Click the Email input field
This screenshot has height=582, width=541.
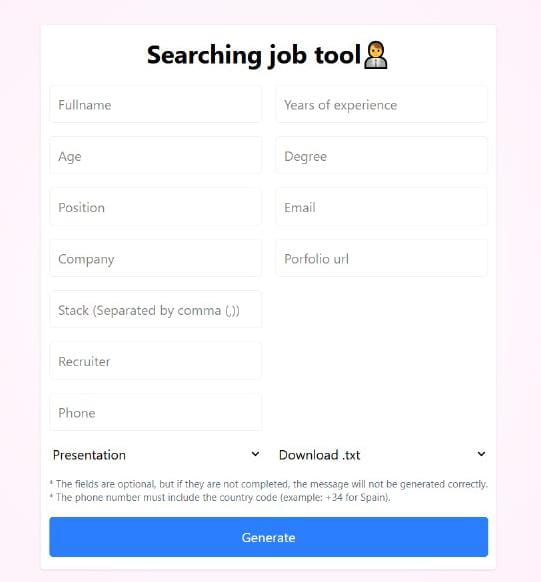[382, 207]
